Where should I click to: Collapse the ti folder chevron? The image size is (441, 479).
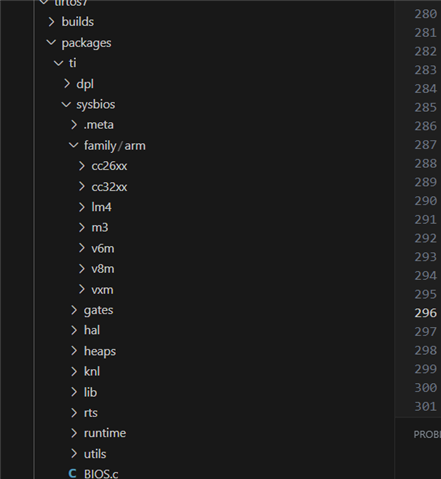[59, 63]
